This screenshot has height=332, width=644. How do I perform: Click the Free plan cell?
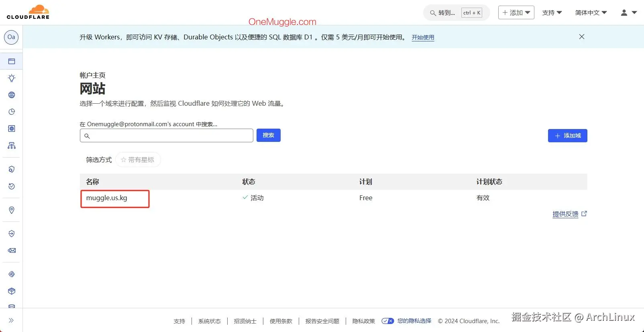(x=366, y=198)
